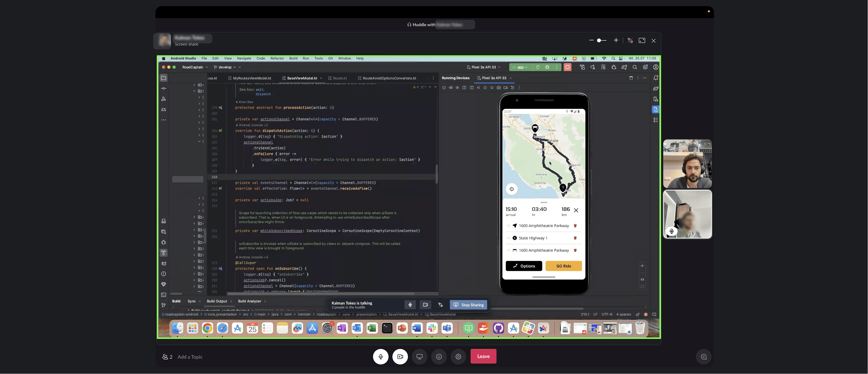Image resolution: width=868 pixels, height=374 pixels.
Task: Click the red Stop app button
Action: tap(567, 67)
